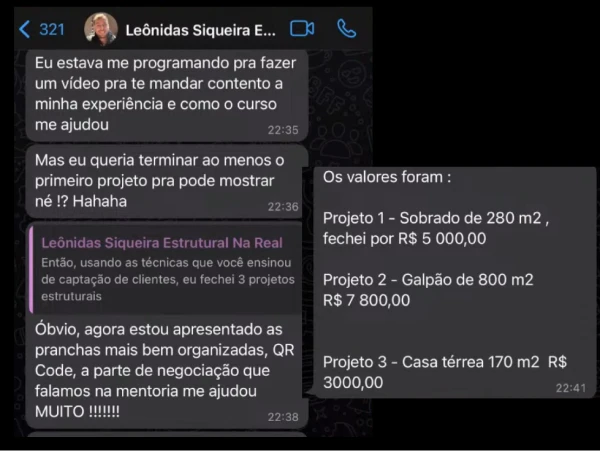Select message 'Mas eu queria terminar'

pos(167,182)
